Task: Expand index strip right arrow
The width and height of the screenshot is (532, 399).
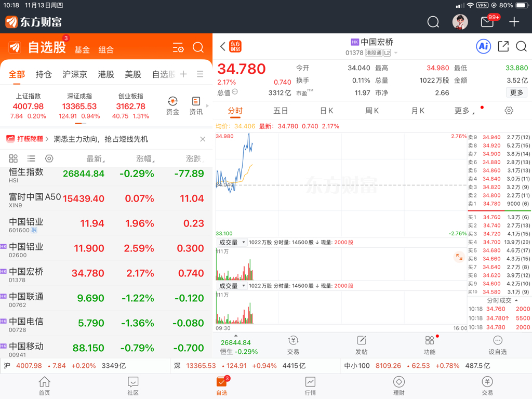Action: [x=208, y=106]
